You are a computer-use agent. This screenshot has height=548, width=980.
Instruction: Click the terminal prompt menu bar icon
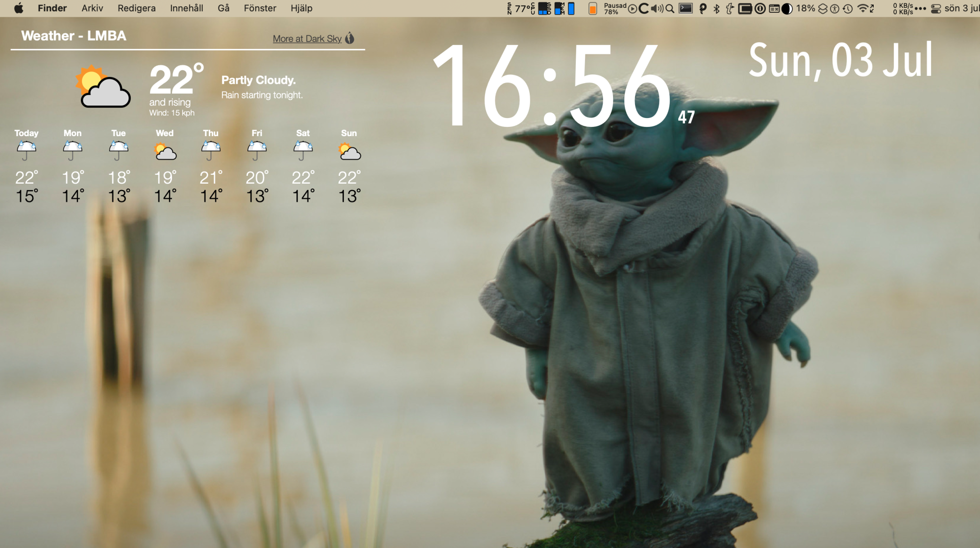pyautogui.click(x=686, y=8)
